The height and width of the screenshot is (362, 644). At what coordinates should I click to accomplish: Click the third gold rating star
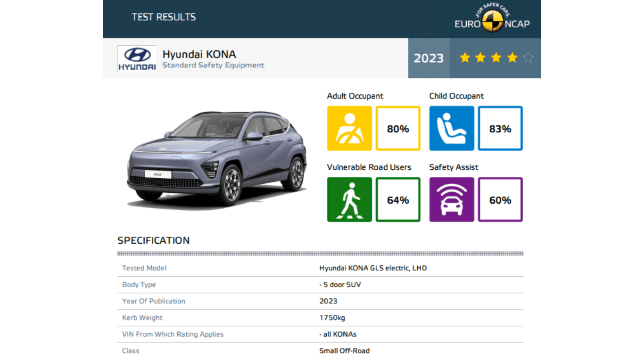pyautogui.click(x=496, y=58)
